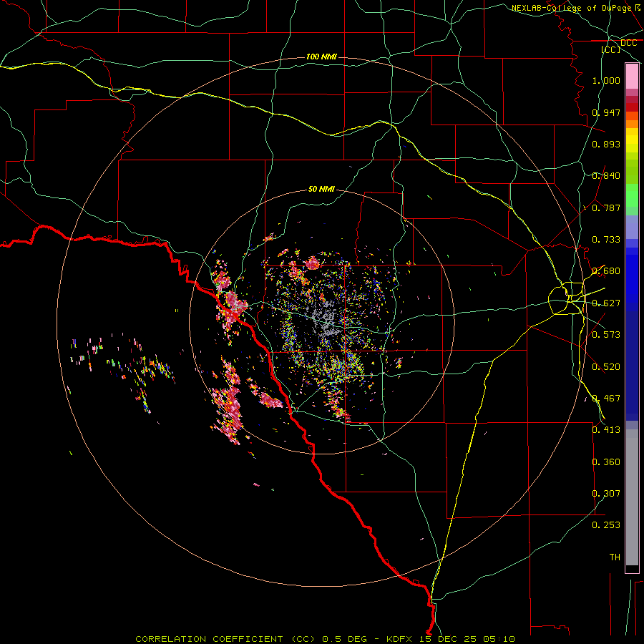
Task: Pick the gray segment of the color bar
Action: [x=632, y=497]
